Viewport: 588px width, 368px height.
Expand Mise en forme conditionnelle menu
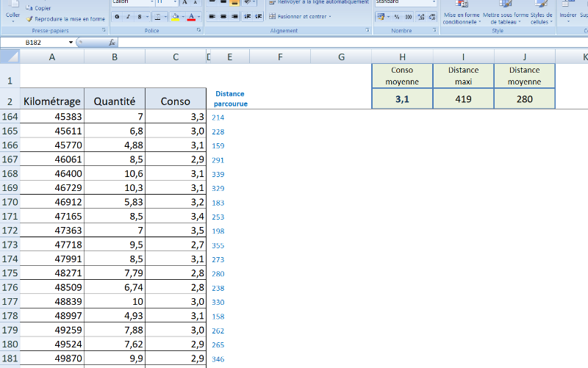(x=461, y=16)
